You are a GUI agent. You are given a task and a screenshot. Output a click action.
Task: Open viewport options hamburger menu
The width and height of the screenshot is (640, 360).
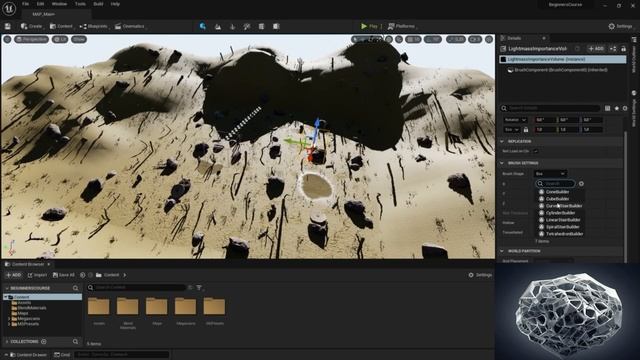[x=7, y=39]
